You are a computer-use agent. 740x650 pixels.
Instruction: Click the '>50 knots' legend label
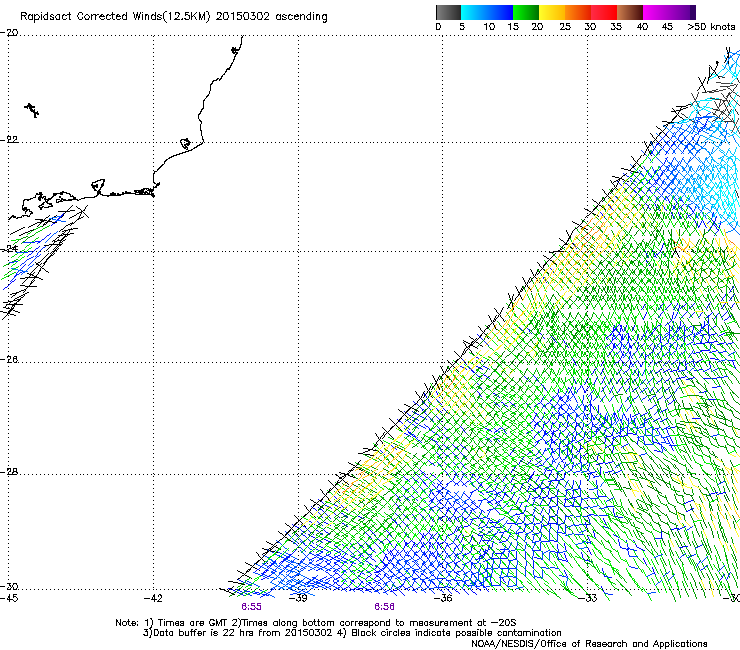pyautogui.click(x=711, y=27)
